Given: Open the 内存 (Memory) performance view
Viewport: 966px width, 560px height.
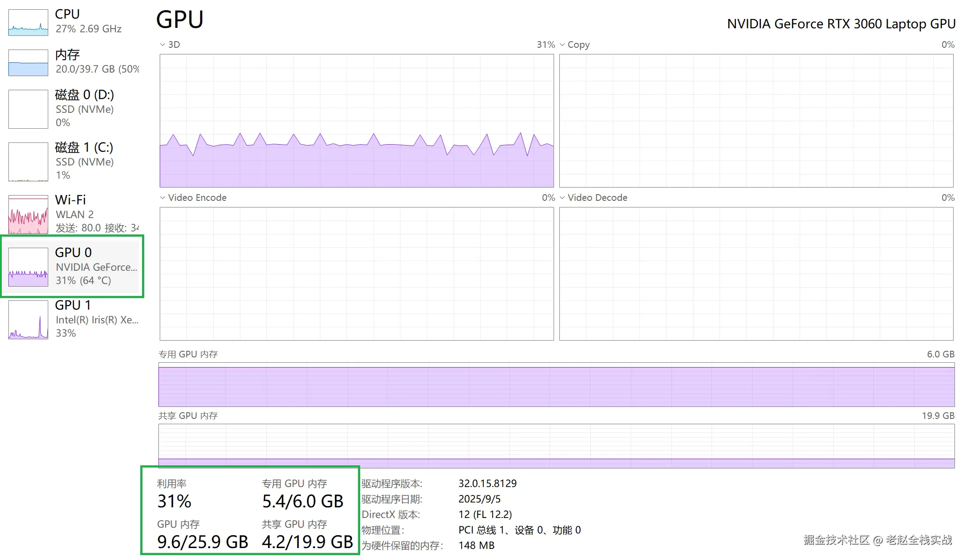Looking at the screenshot, I should click(x=73, y=62).
